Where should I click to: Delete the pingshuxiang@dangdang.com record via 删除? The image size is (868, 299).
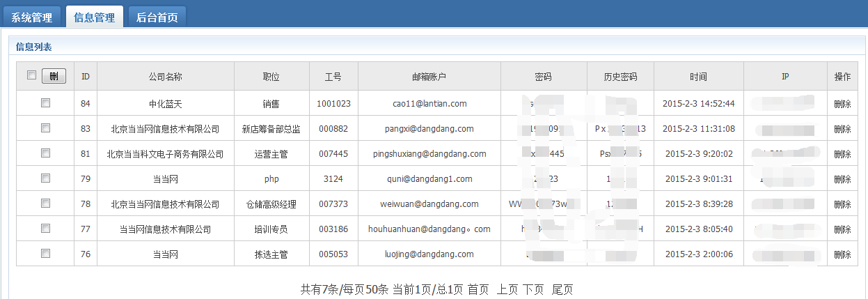(x=842, y=154)
